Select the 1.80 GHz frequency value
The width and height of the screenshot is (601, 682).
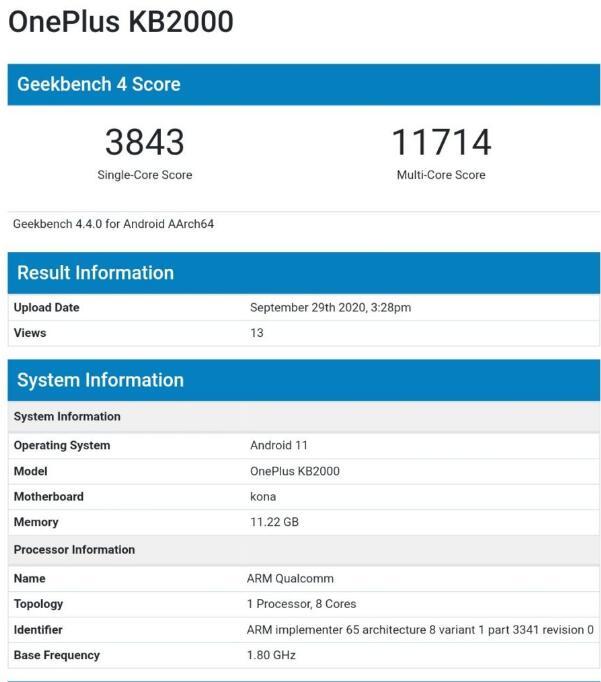(x=271, y=655)
